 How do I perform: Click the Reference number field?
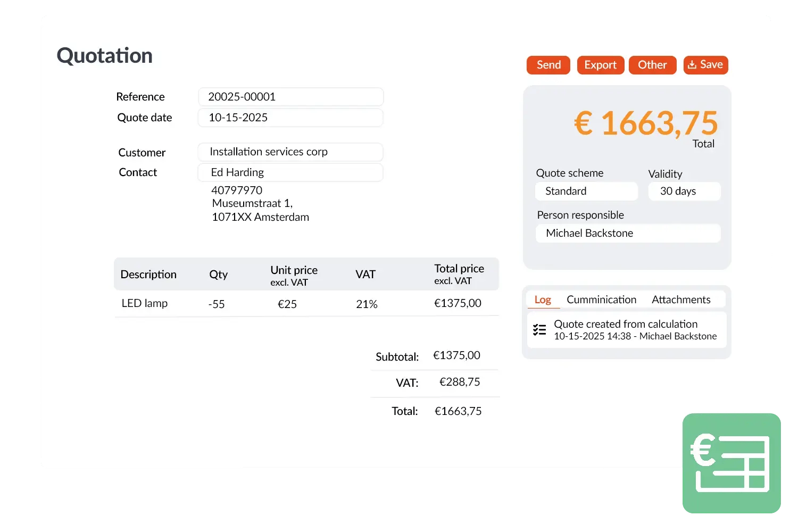pos(290,97)
